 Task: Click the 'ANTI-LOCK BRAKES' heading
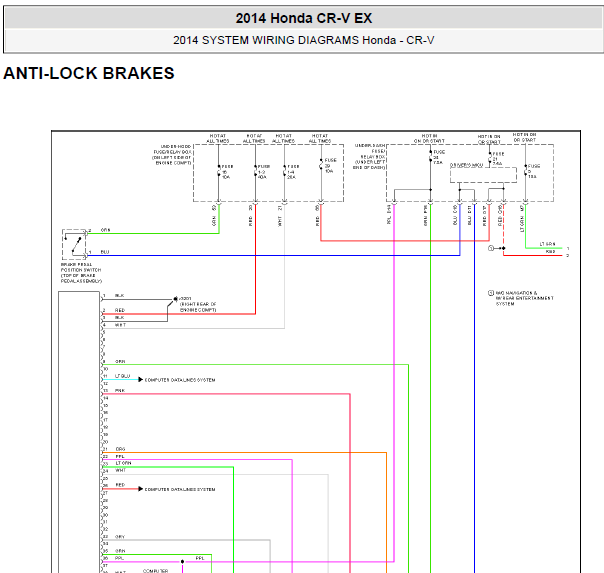pos(89,73)
